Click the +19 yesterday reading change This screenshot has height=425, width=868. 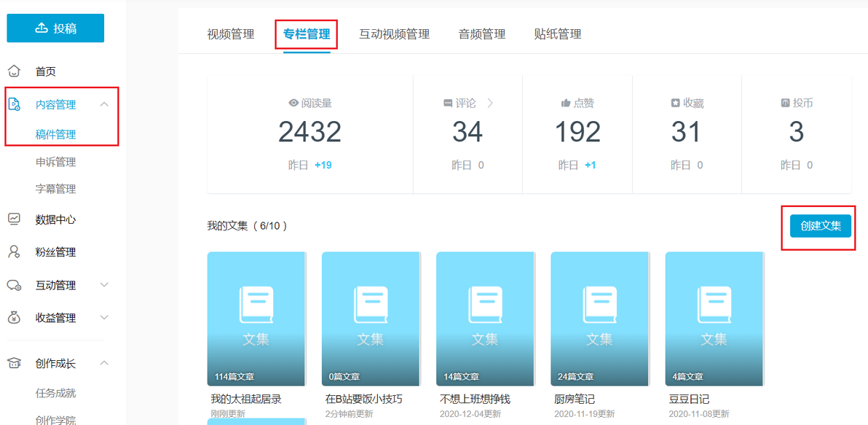[x=323, y=165]
